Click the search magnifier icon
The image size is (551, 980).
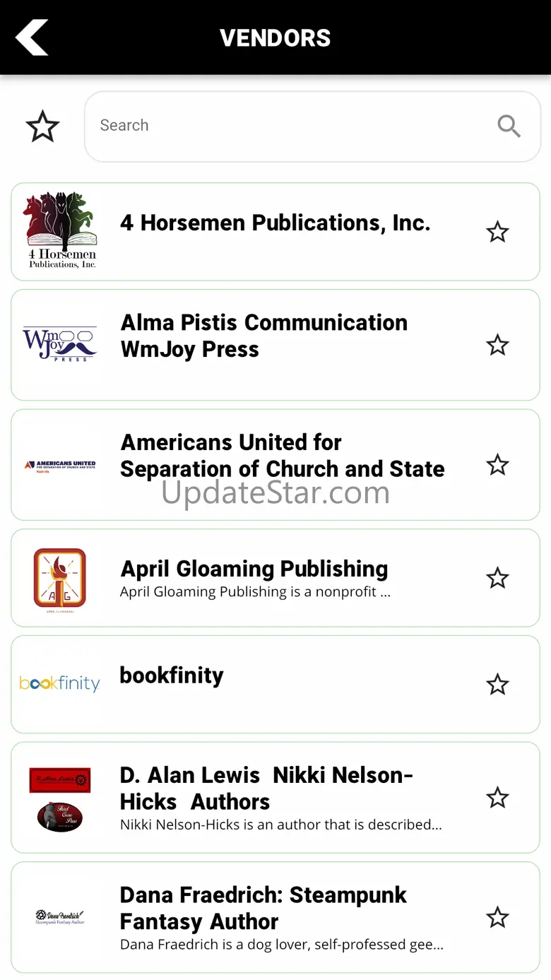[509, 126]
